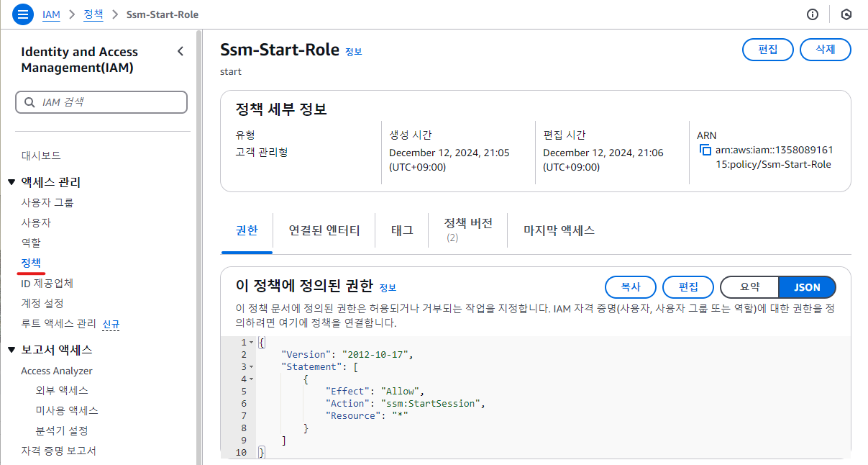Click the sidebar vertical scrollbar
Screen dimensions: 868x465
point(198,247)
